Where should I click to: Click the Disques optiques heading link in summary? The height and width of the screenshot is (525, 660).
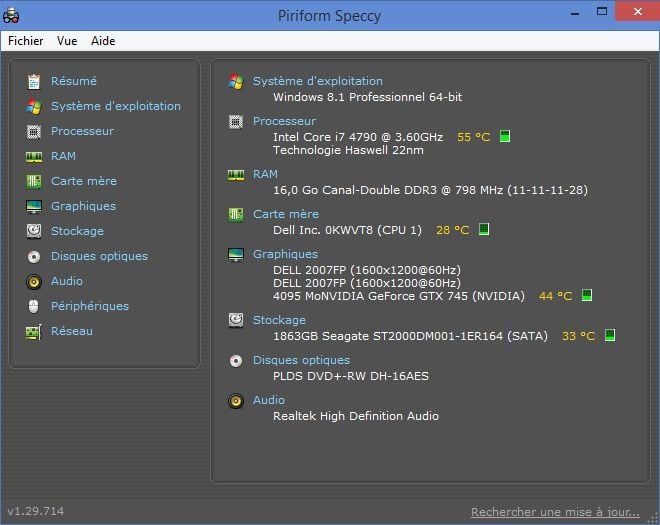pos(301,360)
